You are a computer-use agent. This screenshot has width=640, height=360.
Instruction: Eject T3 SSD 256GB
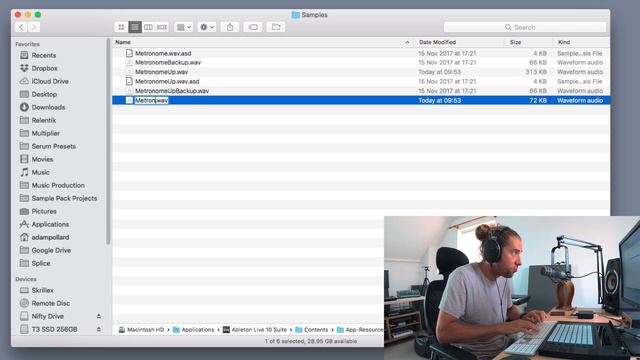[98, 329]
